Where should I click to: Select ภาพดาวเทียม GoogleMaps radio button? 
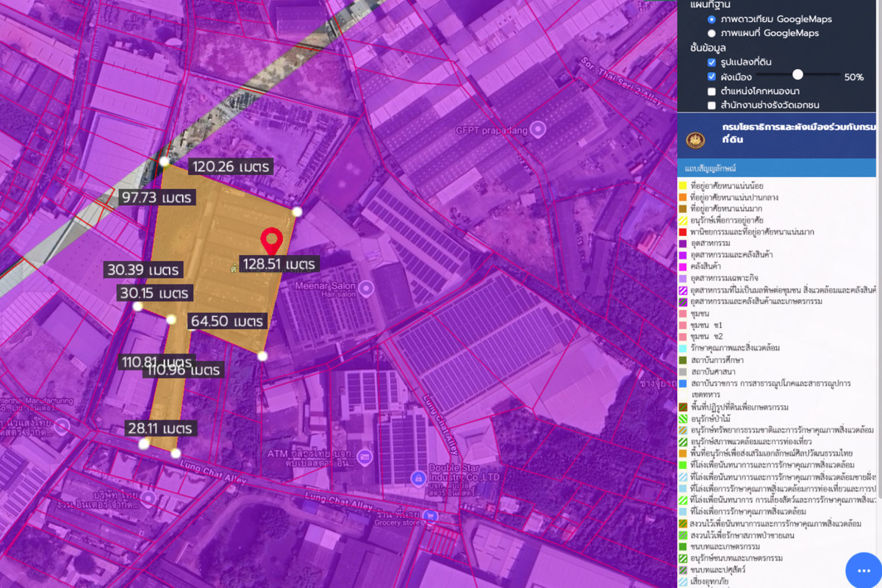[x=711, y=19]
